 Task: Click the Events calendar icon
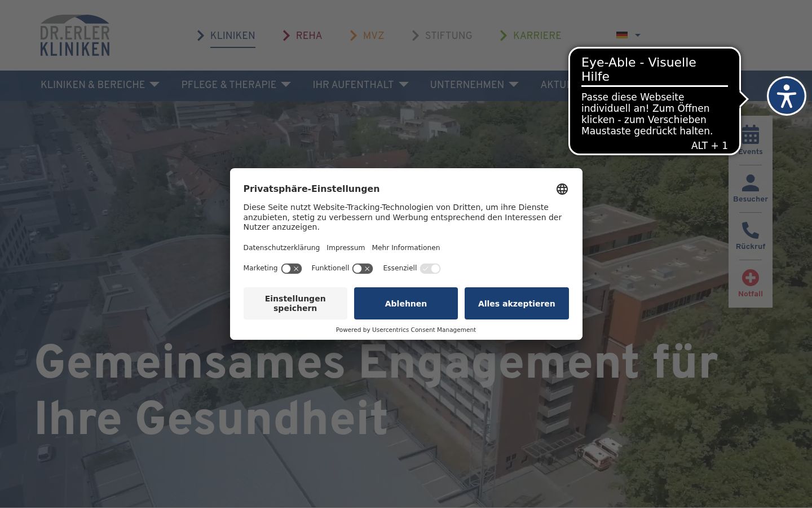750,135
